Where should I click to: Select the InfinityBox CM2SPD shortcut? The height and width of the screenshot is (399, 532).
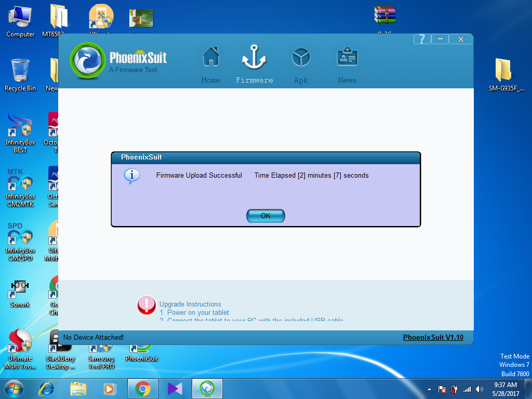click(20, 242)
